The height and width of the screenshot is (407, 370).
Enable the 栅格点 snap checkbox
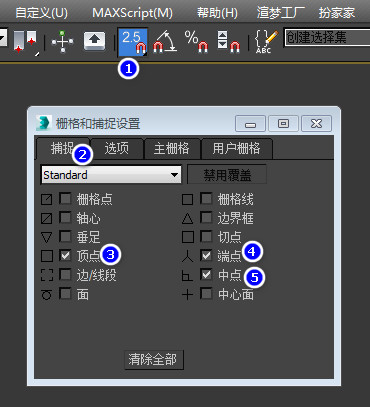point(65,199)
